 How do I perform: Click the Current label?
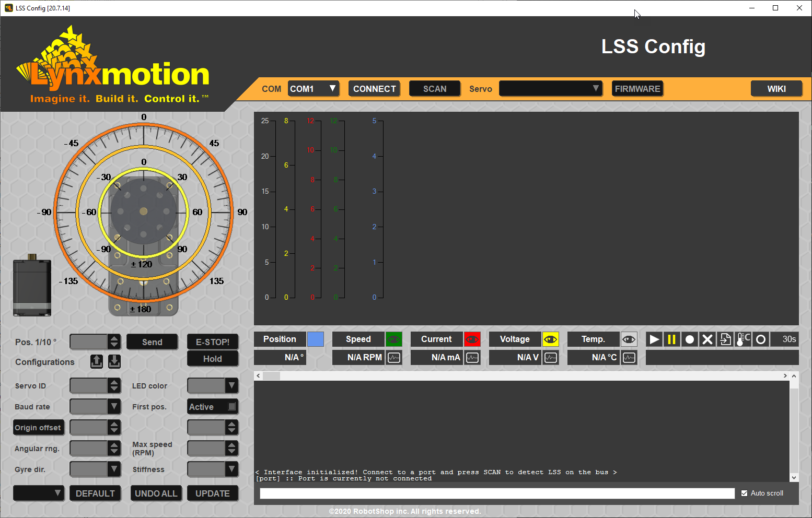[437, 339]
